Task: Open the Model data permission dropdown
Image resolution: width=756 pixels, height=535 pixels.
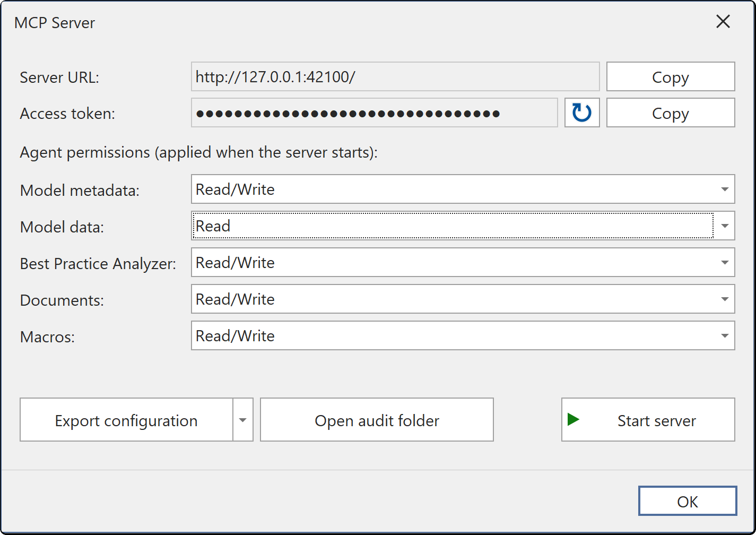Action: click(x=463, y=226)
